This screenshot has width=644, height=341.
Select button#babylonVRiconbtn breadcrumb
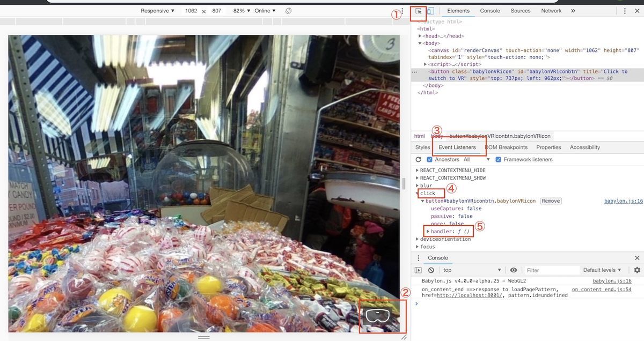coord(500,136)
